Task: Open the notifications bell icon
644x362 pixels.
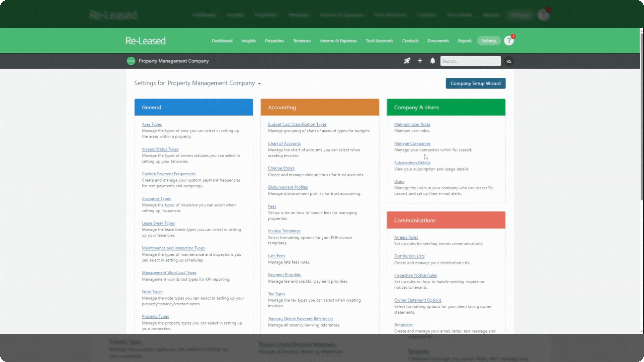Action: tap(432, 61)
